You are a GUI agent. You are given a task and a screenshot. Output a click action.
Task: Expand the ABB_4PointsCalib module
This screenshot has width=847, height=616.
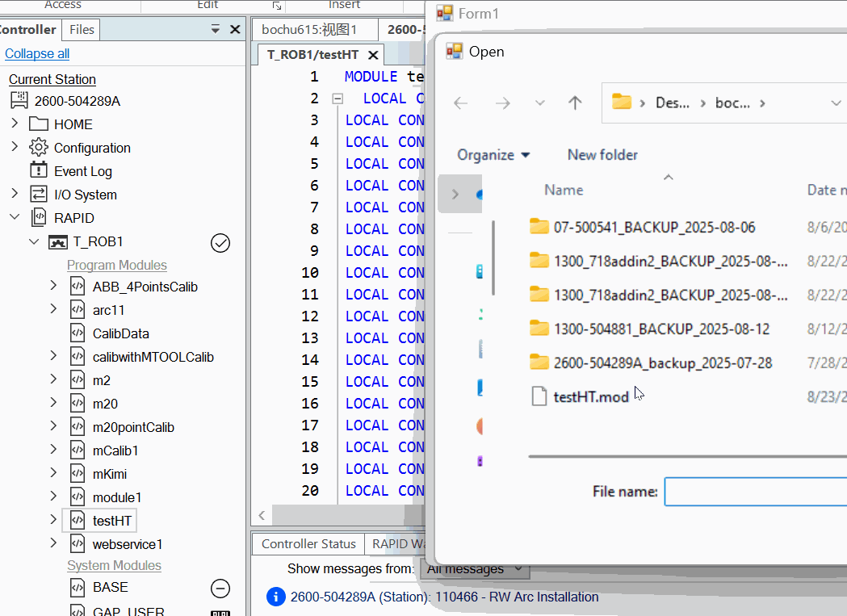(53, 285)
